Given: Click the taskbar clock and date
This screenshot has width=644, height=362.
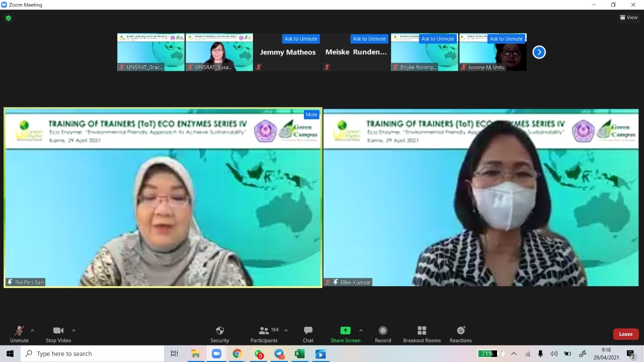Looking at the screenshot, I should (606, 354).
